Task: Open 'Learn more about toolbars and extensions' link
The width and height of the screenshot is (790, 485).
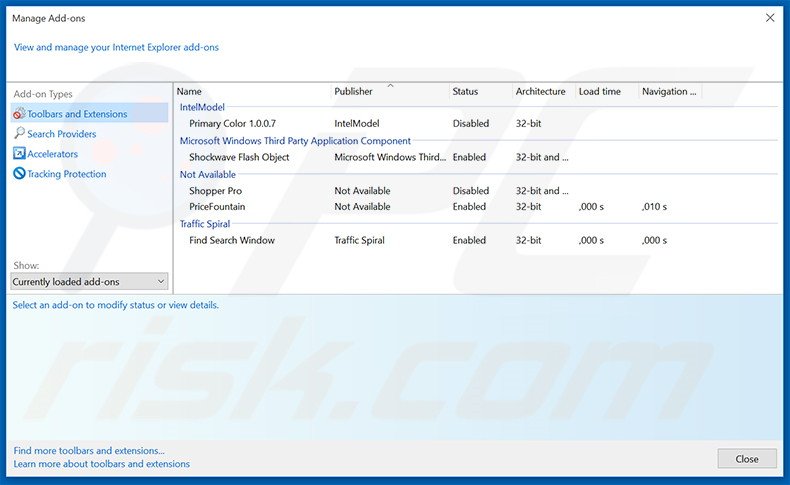Action: point(101,464)
